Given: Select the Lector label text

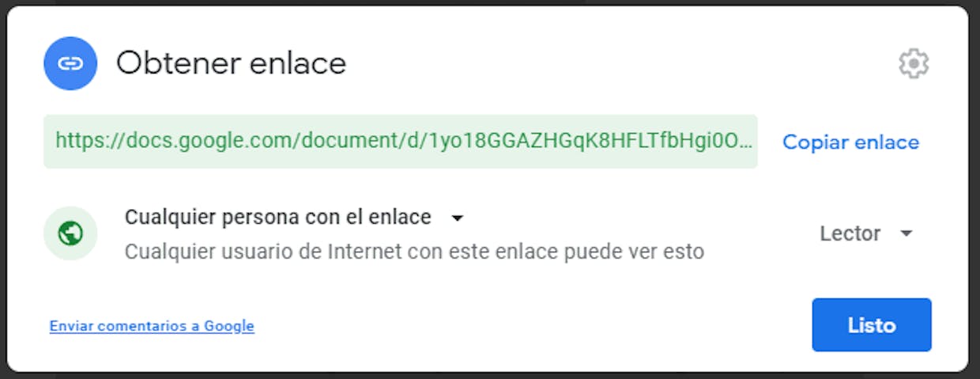Looking at the screenshot, I should 850,233.
